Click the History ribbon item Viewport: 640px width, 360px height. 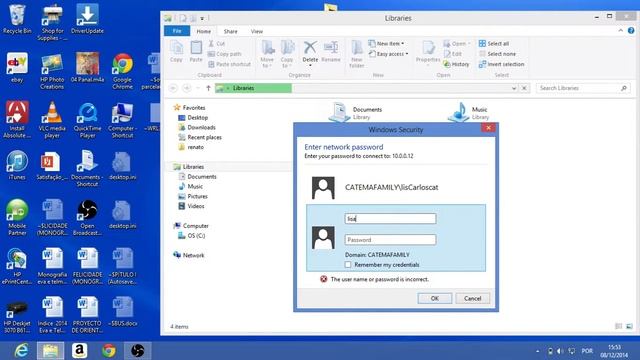(x=456, y=64)
